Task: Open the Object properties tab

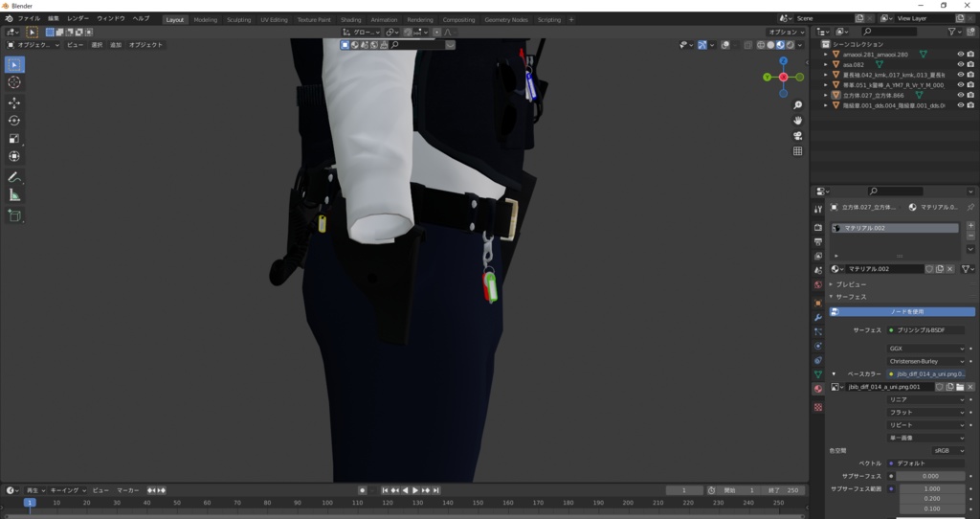Action: click(x=818, y=303)
